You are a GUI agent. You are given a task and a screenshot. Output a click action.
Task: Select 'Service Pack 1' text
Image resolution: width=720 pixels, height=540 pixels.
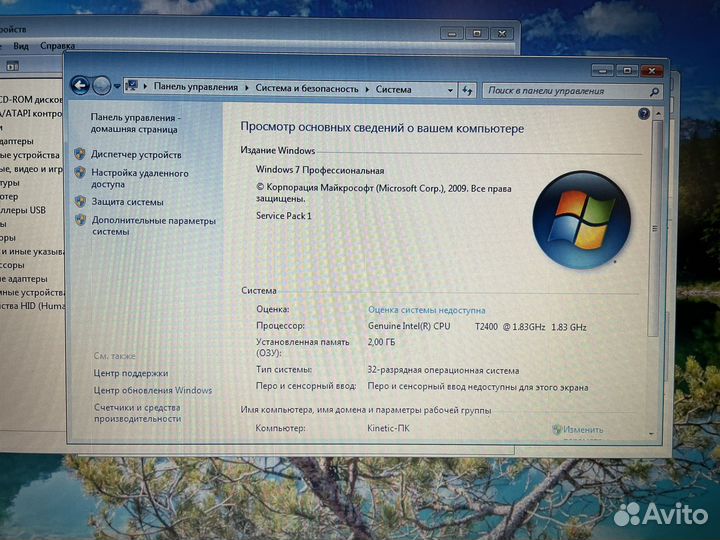click(x=283, y=216)
